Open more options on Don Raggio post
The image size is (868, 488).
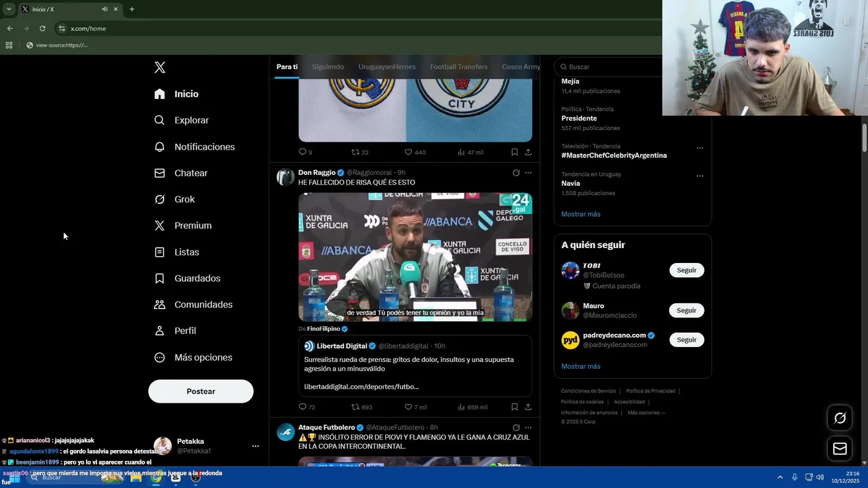pyautogui.click(x=528, y=173)
